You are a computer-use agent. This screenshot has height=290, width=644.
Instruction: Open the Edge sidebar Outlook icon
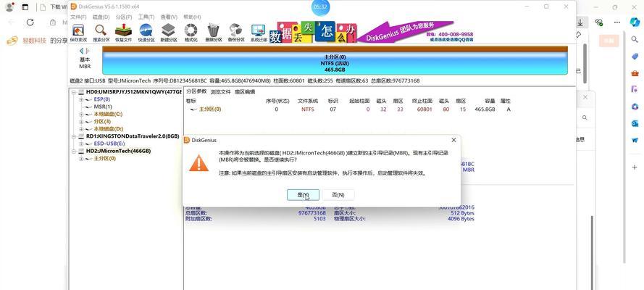click(x=635, y=123)
